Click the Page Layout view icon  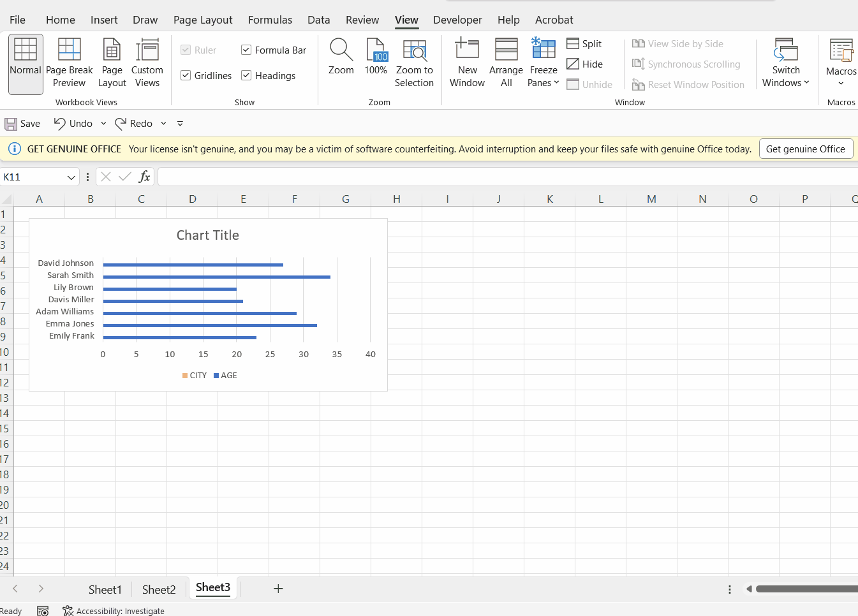(x=112, y=49)
